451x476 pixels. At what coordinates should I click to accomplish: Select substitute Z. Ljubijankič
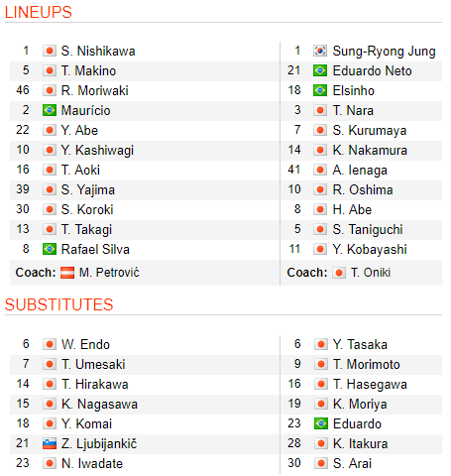pyautogui.click(x=99, y=444)
